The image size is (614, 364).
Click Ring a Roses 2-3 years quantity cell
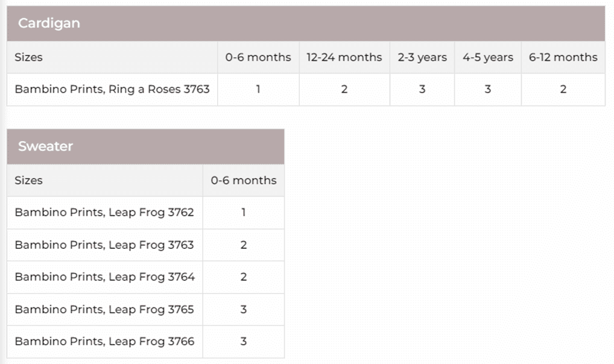point(422,89)
